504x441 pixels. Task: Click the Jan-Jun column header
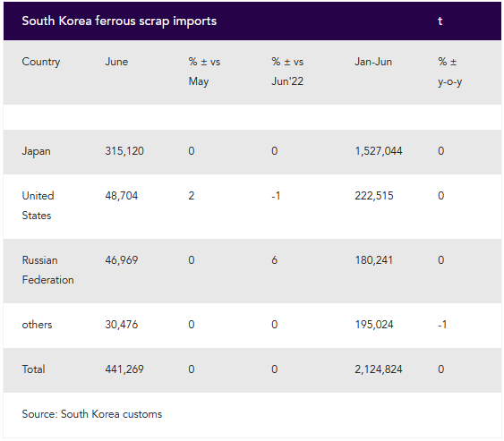(x=373, y=62)
